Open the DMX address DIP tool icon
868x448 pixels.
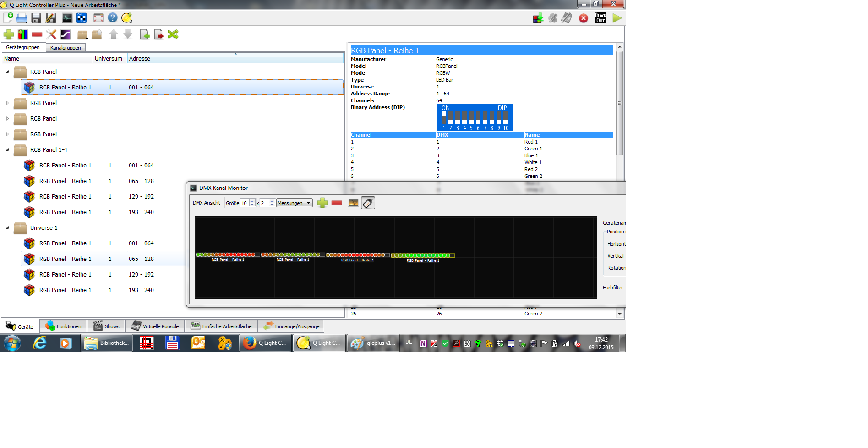82,18
